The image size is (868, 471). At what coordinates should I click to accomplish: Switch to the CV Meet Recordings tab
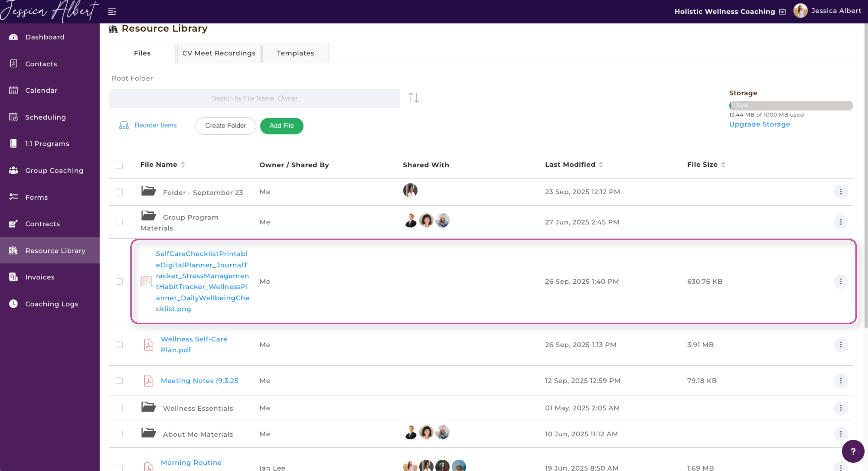coord(219,53)
